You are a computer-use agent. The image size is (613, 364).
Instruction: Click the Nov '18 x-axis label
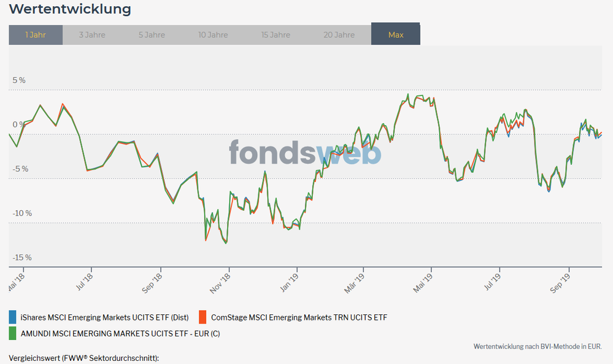[x=220, y=284]
